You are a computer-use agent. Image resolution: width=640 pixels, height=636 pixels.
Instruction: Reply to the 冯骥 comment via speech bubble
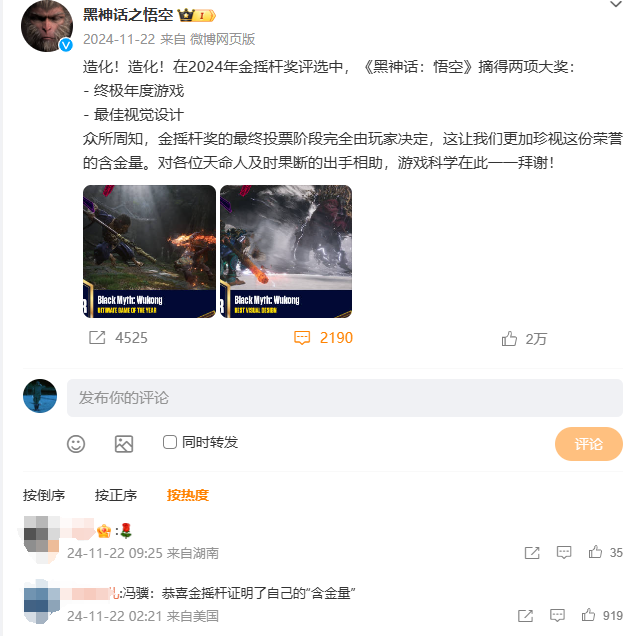pyautogui.click(x=557, y=615)
